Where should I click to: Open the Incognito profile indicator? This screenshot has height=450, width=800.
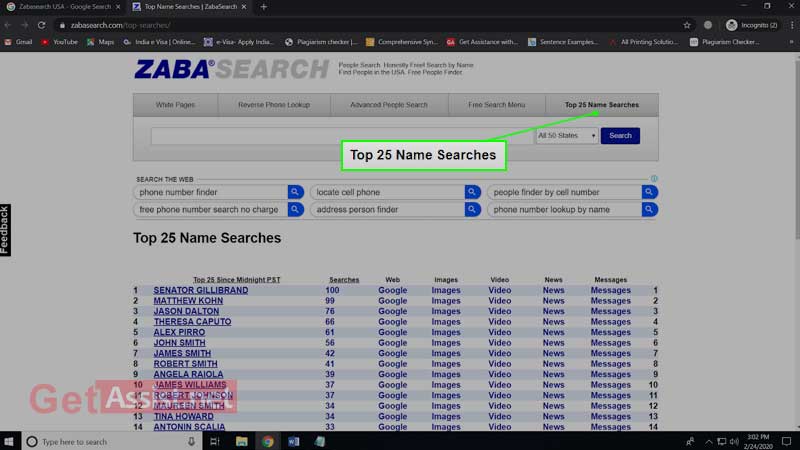(x=752, y=25)
